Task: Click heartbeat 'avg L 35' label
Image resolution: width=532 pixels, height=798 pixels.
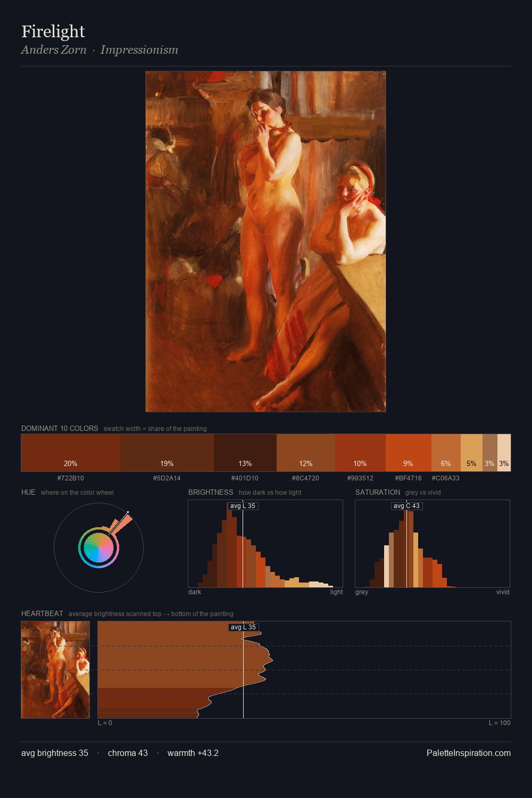Action: pos(243,627)
